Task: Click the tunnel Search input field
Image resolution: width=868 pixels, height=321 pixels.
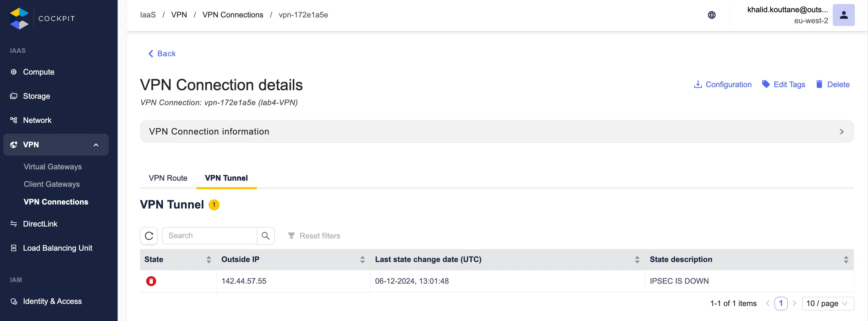Action: (x=209, y=236)
